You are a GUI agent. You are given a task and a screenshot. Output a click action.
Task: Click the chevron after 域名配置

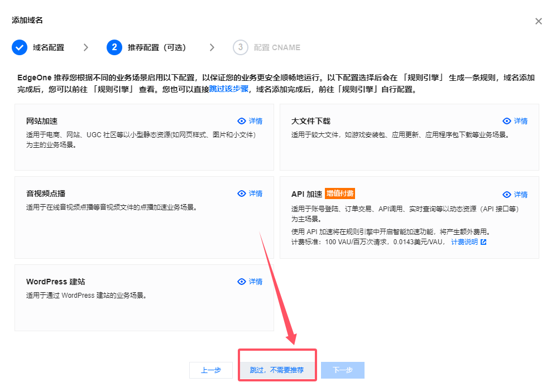coord(85,47)
